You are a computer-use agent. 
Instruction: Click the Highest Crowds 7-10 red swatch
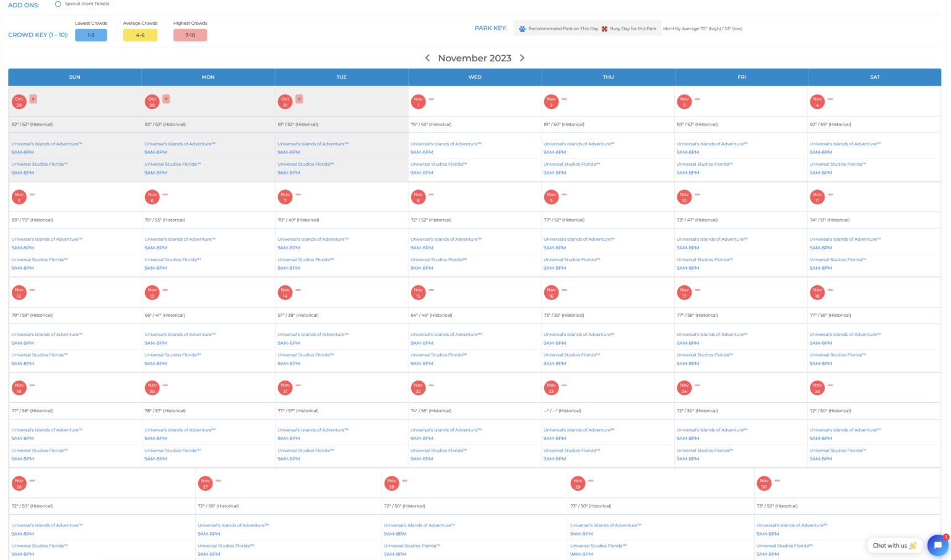tap(190, 35)
